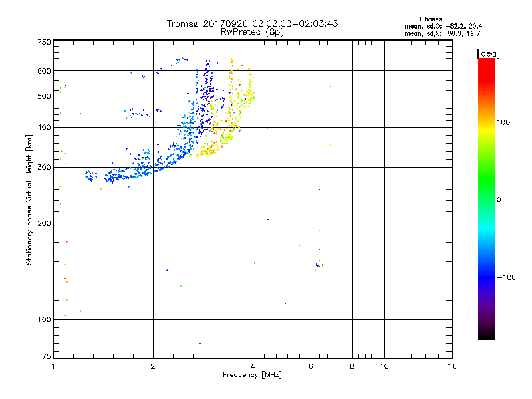Click the x-axis label '16'
This screenshot has height=399, width=532.
pos(452,366)
